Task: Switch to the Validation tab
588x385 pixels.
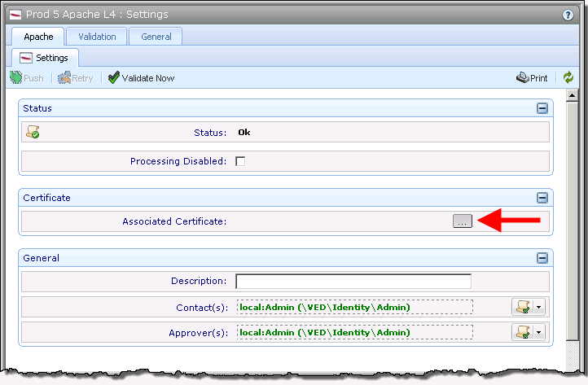Action: tap(97, 37)
